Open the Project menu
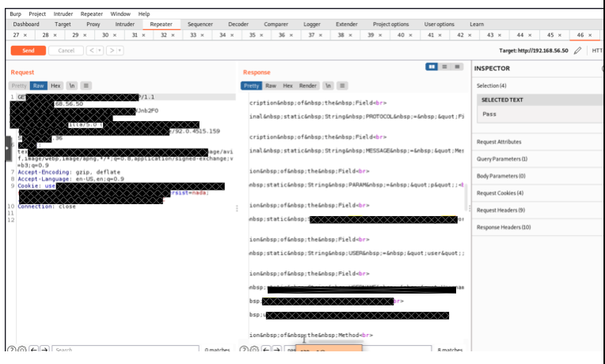This screenshot has height=364, width=605. point(37,14)
